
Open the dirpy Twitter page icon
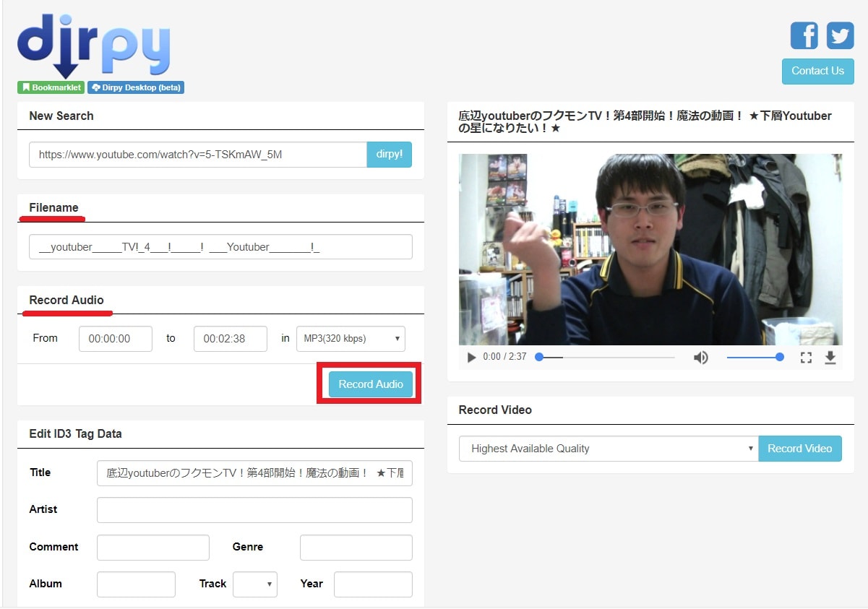[840, 35]
